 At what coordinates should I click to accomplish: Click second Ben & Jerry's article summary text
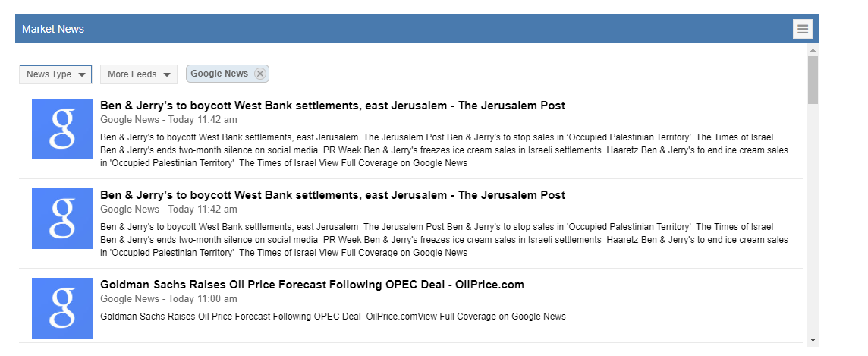[444, 240]
